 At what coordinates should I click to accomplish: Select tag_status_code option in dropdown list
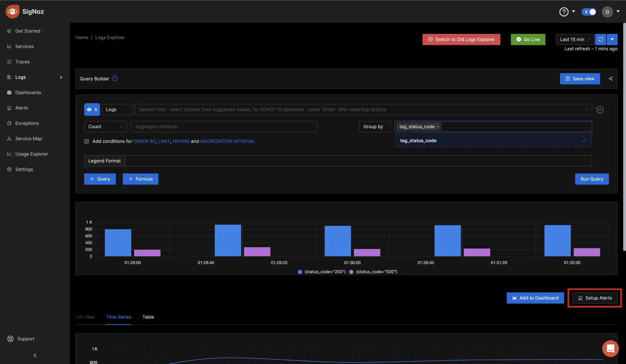(x=493, y=140)
